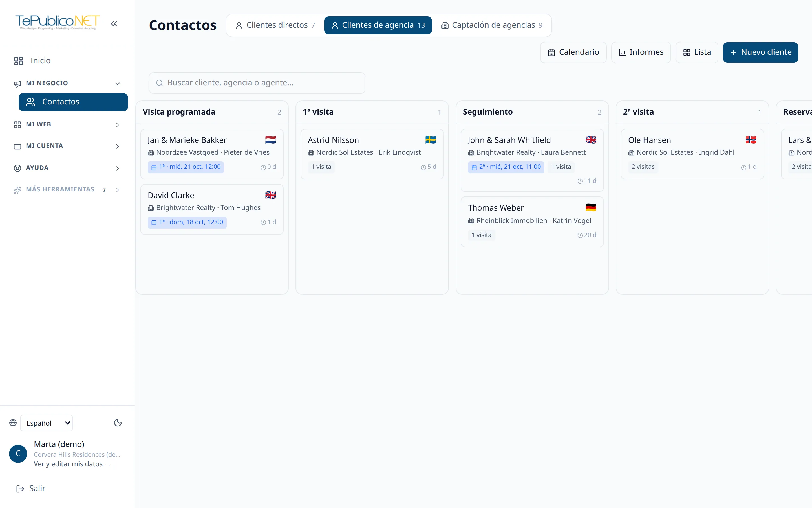The width and height of the screenshot is (812, 508).
Task: Expand the Mi Cuenta section chevron
Action: point(118,146)
